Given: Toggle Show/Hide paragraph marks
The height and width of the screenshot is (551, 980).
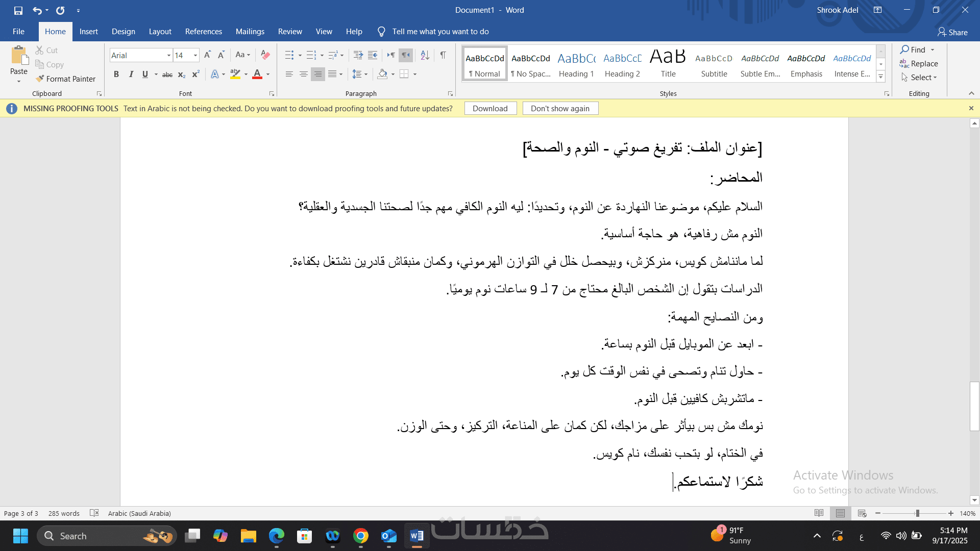Looking at the screenshot, I should (x=443, y=55).
